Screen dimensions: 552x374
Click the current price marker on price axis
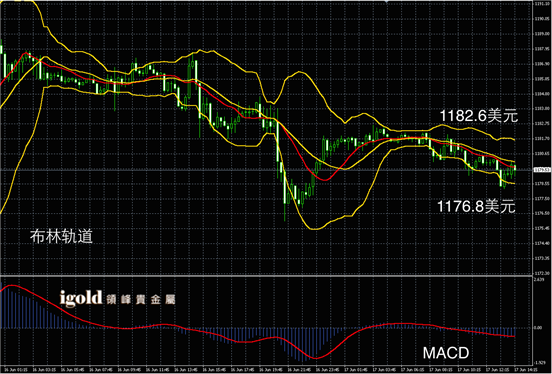(542, 170)
